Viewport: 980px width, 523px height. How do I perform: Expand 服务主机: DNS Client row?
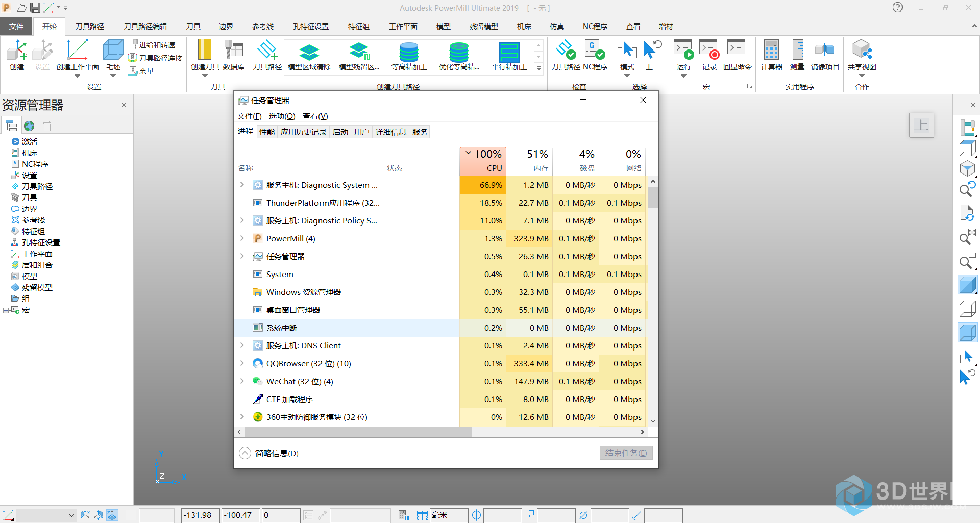[242, 345]
